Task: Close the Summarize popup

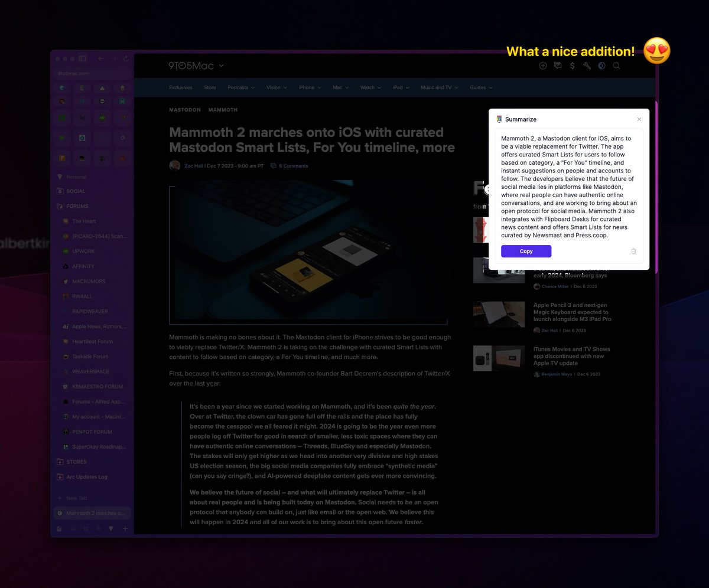Action: pos(639,119)
